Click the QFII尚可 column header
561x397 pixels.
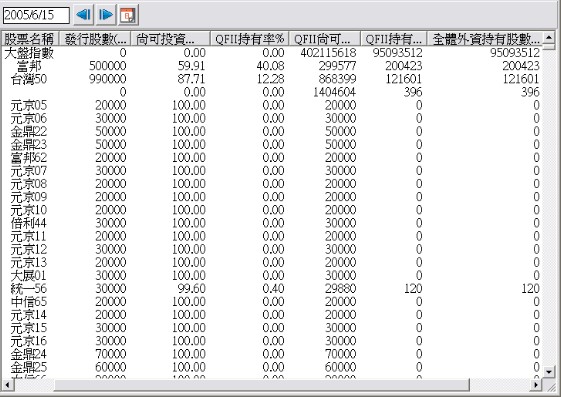[x=325, y=39]
